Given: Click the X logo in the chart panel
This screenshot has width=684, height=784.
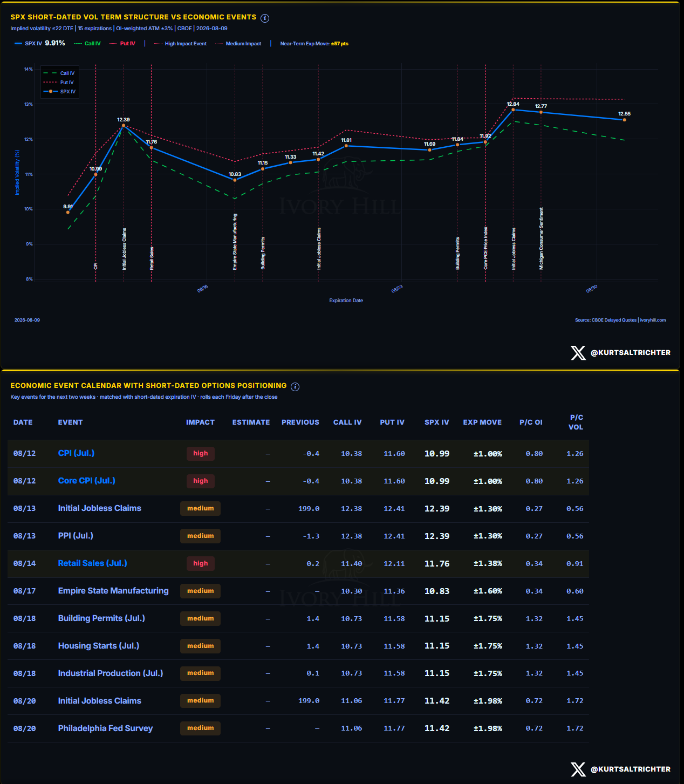Looking at the screenshot, I should point(578,353).
